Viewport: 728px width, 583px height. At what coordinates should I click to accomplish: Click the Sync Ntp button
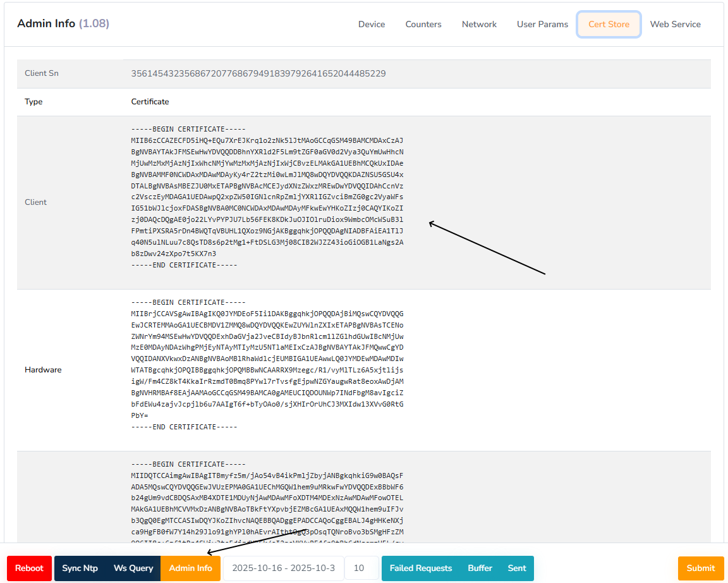80,568
